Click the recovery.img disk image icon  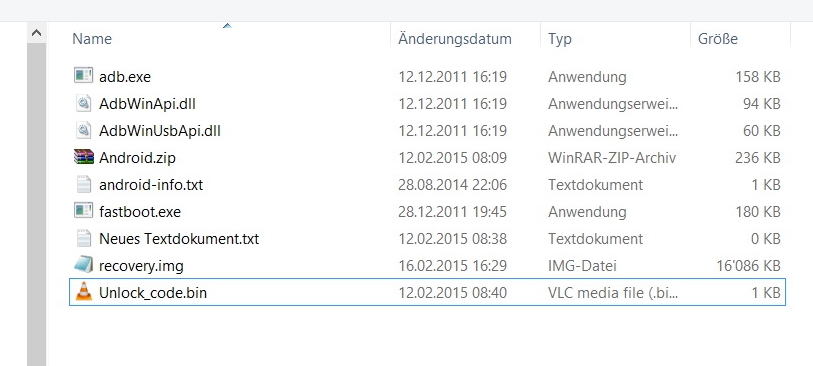click(83, 265)
